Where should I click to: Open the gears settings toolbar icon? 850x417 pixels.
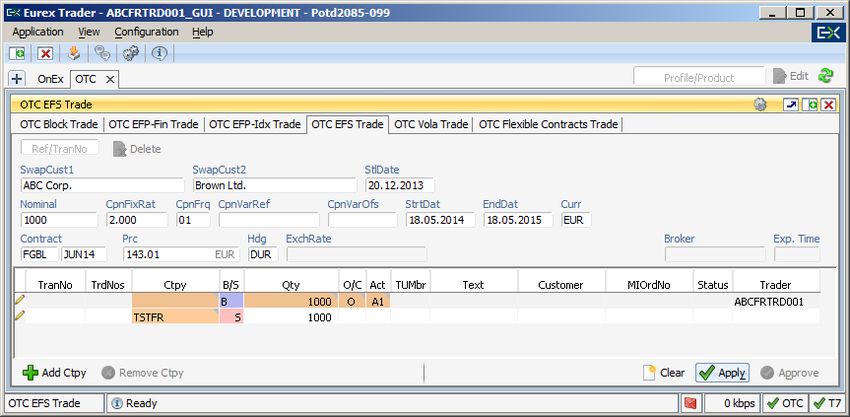click(131, 53)
